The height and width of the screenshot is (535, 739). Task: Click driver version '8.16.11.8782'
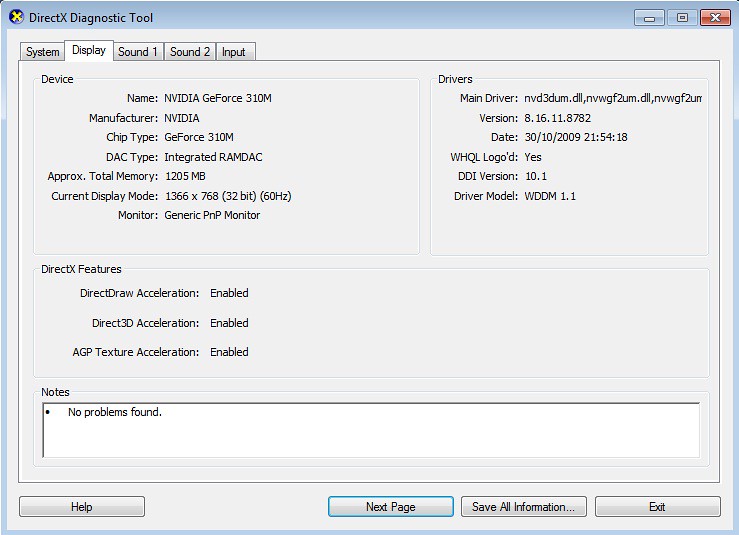coord(558,118)
